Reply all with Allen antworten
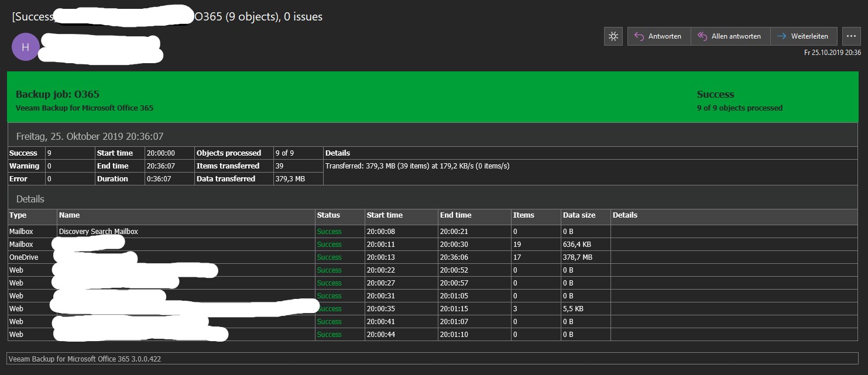This screenshot has width=868, height=375. 730,36
